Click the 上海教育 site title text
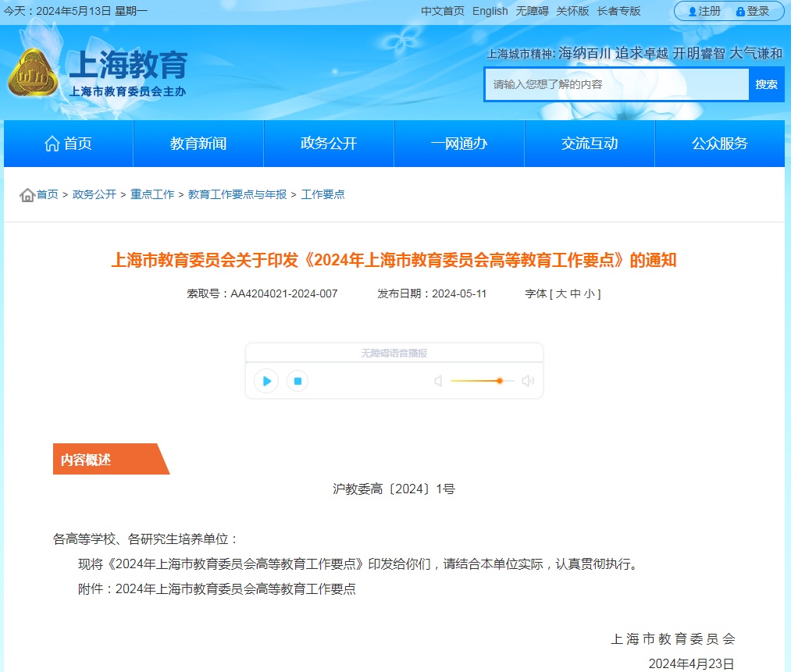Screen dimensions: 791x672 (128, 65)
